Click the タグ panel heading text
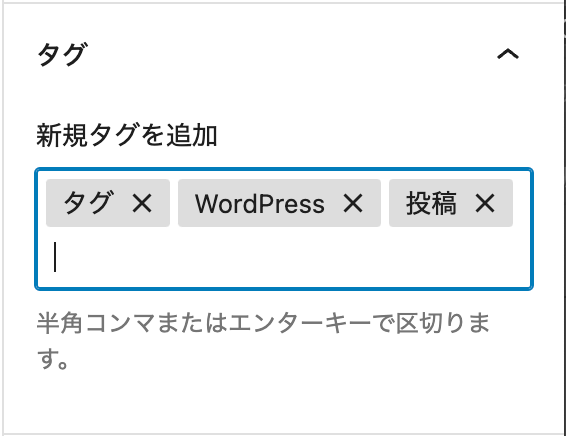Viewport: 566px width, 436px height. point(63,54)
